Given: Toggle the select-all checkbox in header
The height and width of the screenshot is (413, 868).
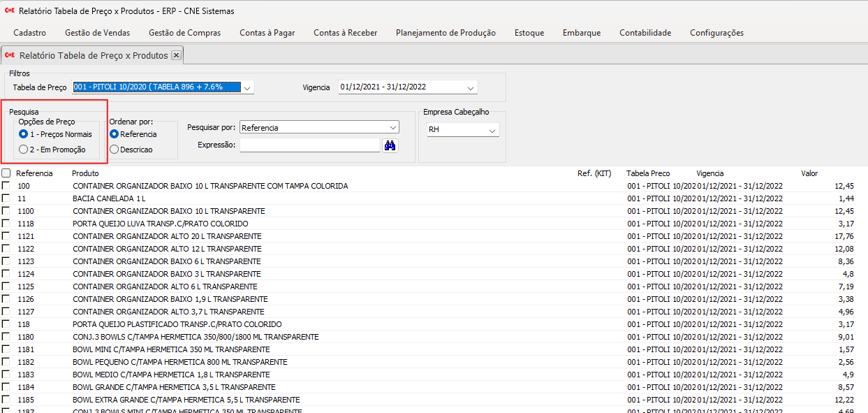Looking at the screenshot, I should [x=6, y=173].
